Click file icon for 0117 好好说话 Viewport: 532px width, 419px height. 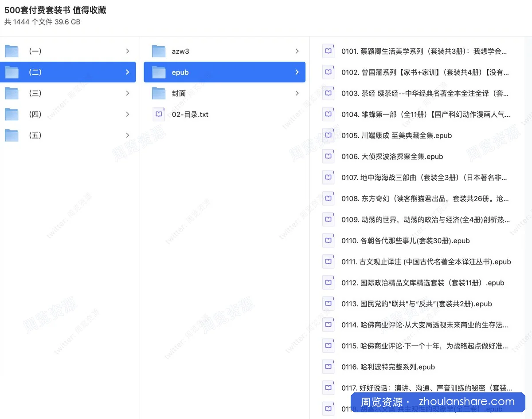[328, 388]
